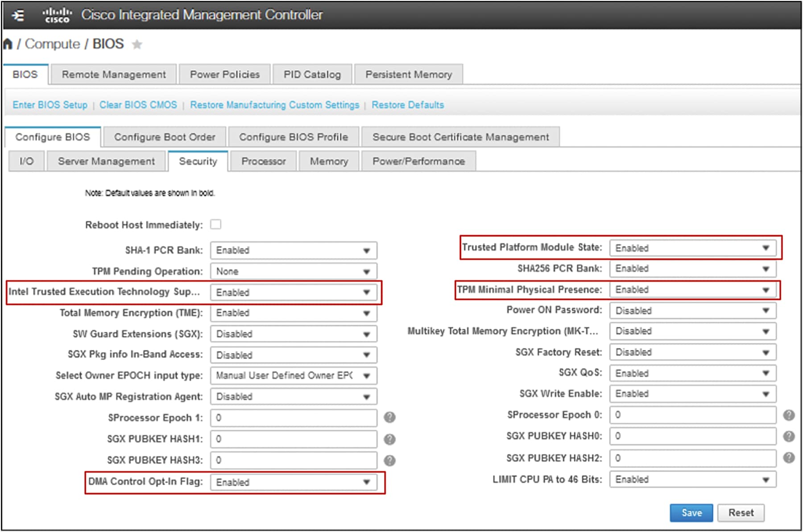Screen dimensions: 803x532
Task: Open Intel Trusted Execution Technology dropdown
Action: click(294, 292)
